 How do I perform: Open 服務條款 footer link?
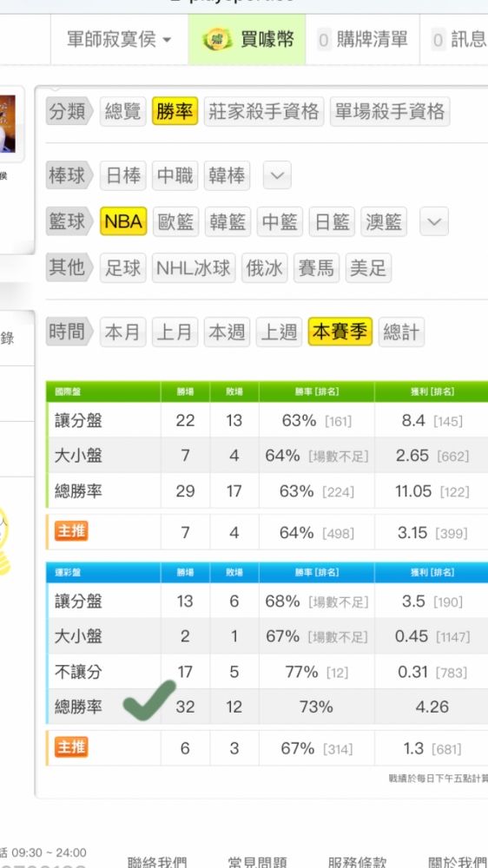pos(357,863)
